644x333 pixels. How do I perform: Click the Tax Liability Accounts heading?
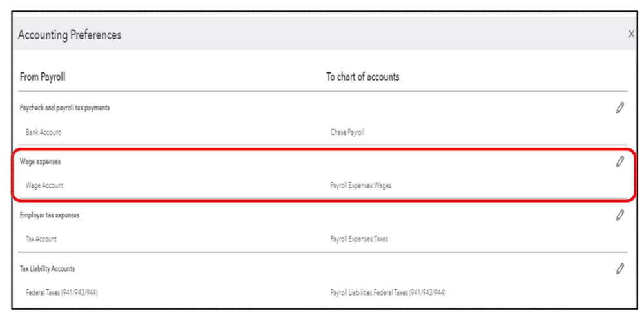(47, 269)
